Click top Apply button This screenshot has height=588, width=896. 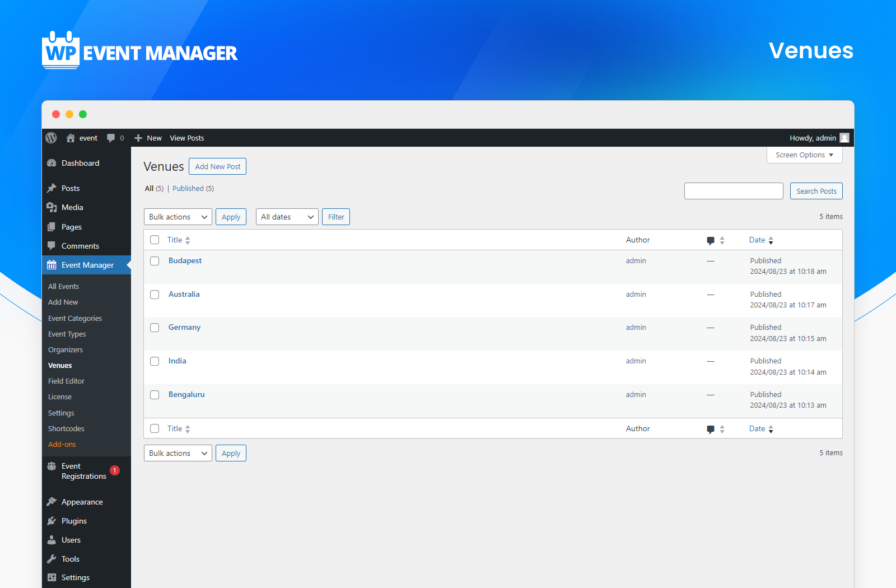pyautogui.click(x=231, y=217)
